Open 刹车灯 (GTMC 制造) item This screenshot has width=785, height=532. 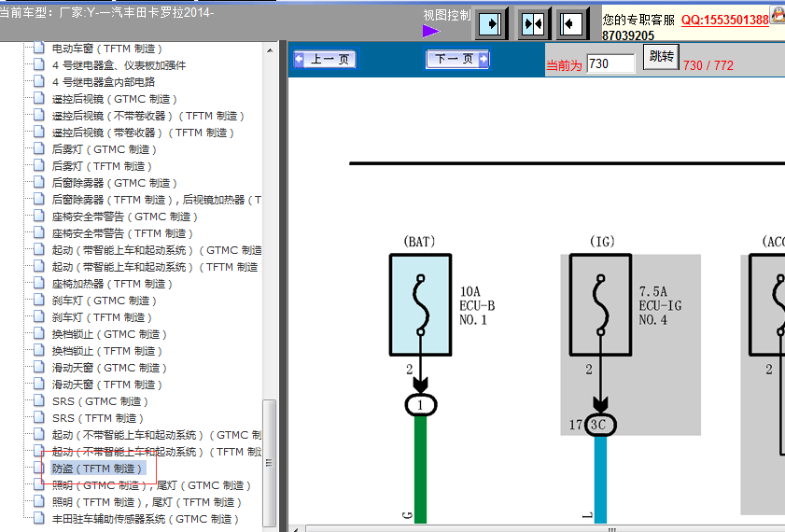pyautogui.click(x=105, y=301)
